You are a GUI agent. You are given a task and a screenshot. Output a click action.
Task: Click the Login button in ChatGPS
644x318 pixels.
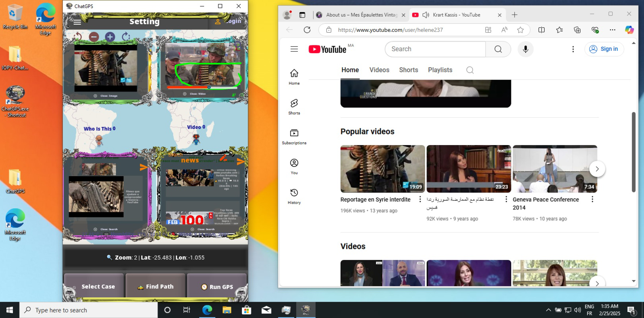(228, 21)
